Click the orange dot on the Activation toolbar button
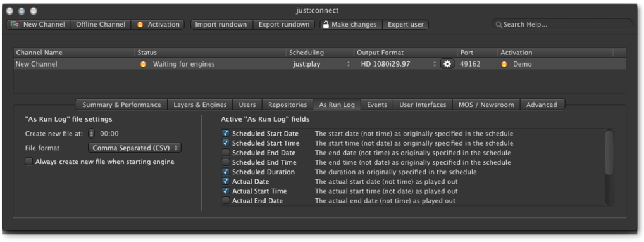The height and width of the screenshot is (242, 644). pyautogui.click(x=140, y=25)
